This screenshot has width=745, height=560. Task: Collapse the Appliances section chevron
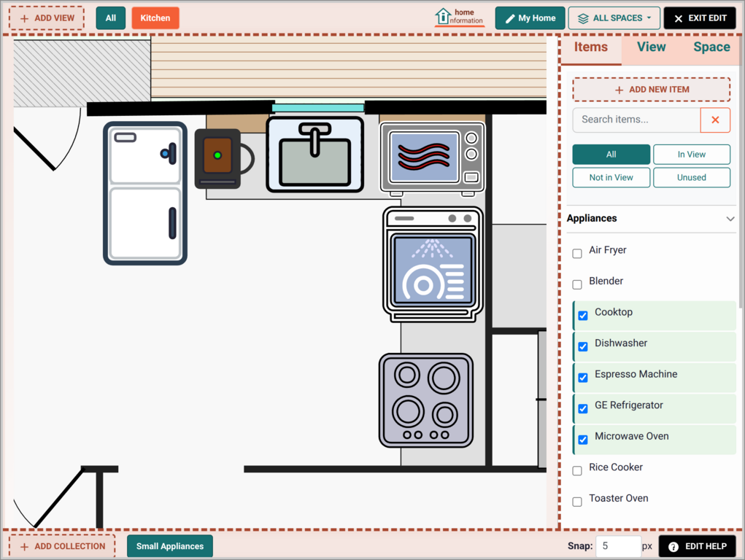pos(730,219)
